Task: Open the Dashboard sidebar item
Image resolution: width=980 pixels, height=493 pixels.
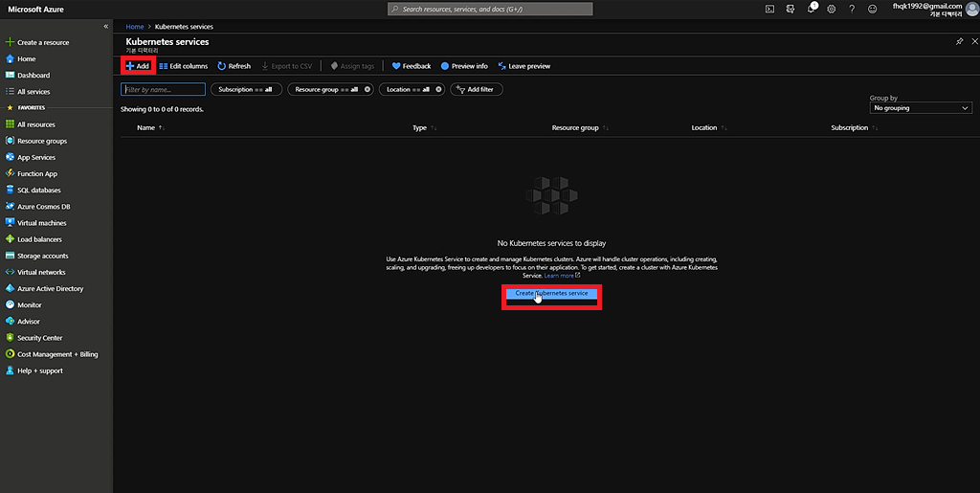Action: click(33, 75)
